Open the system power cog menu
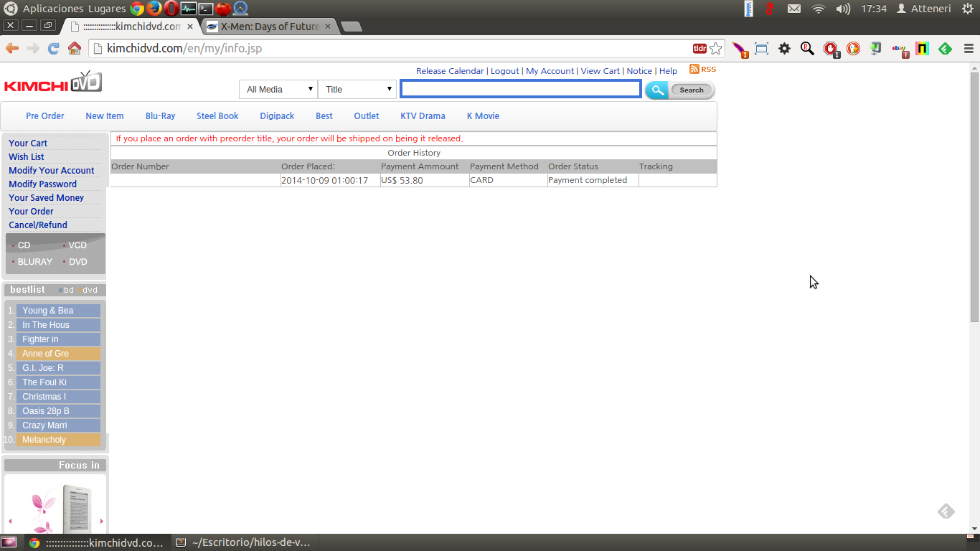This screenshot has height=551, width=980. pyautogui.click(x=967, y=9)
